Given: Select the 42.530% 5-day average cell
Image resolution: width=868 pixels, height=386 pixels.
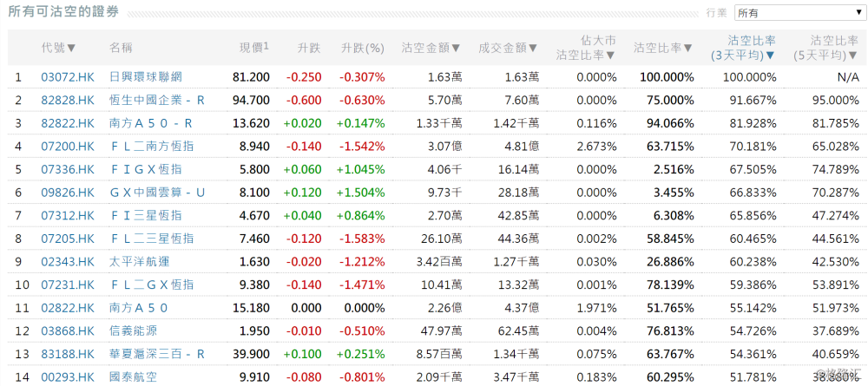Looking at the screenshot, I should coord(837,261).
